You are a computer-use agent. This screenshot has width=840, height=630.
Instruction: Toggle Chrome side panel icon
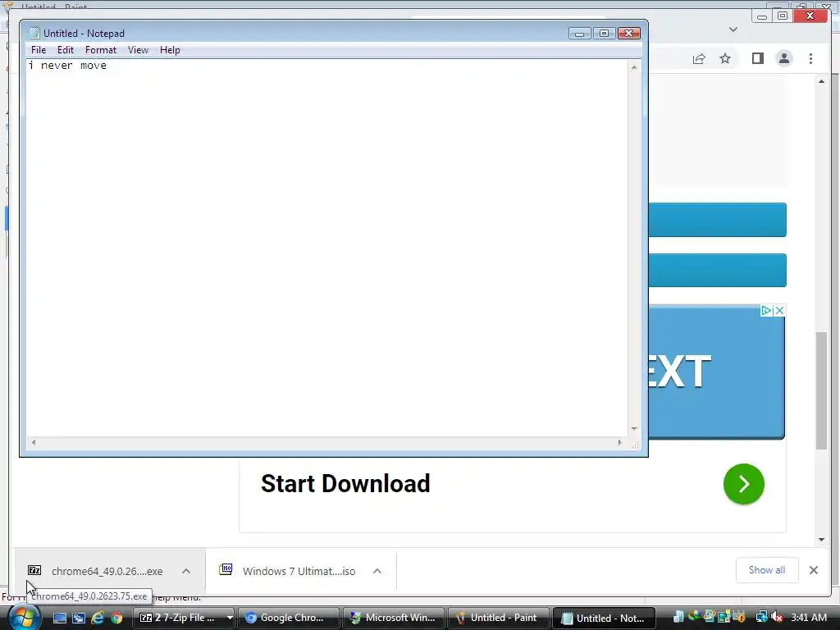(757, 58)
